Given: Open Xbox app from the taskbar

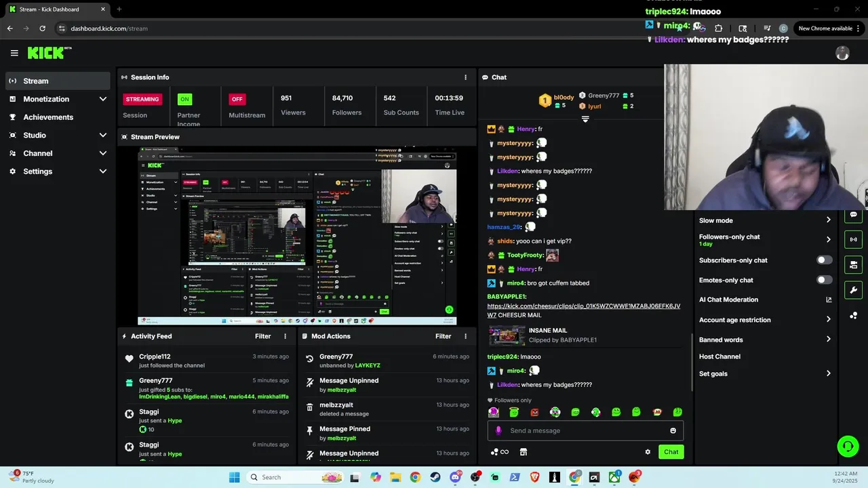Looking at the screenshot, I should click(x=614, y=477).
